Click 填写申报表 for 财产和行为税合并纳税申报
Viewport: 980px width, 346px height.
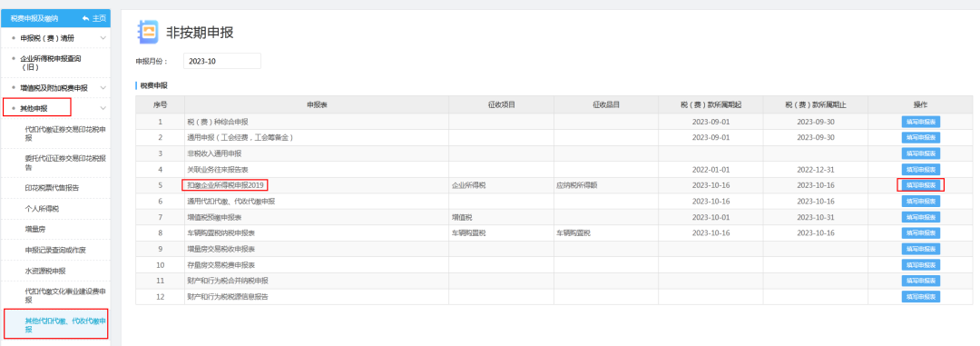tap(921, 281)
